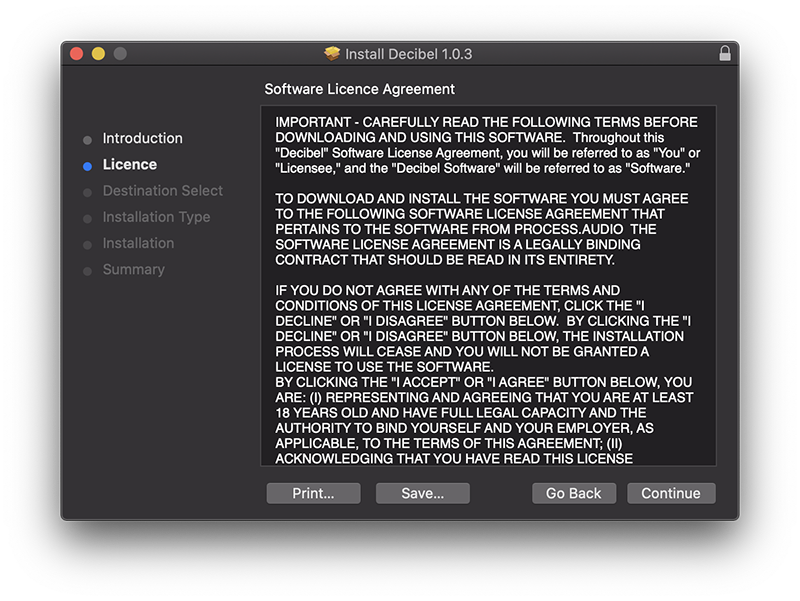
Task: Save the licence agreement via Save...
Action: pyautogui.click(x=422, y=493)
